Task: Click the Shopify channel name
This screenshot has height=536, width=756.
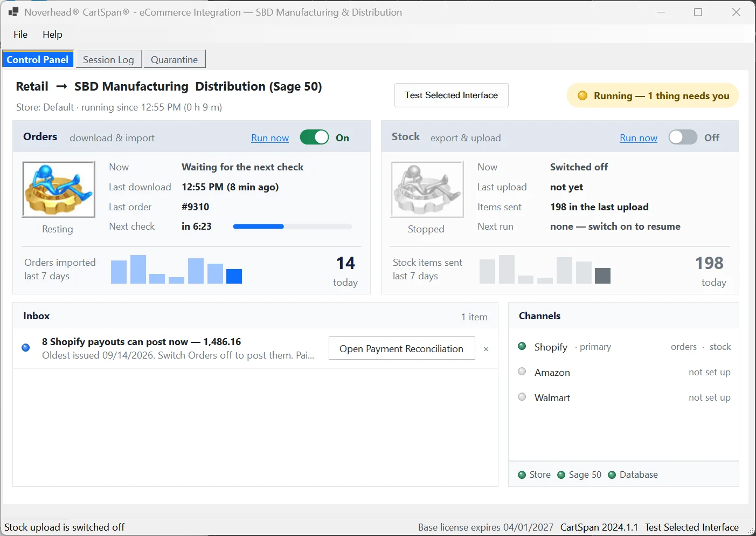Action: 551,347
